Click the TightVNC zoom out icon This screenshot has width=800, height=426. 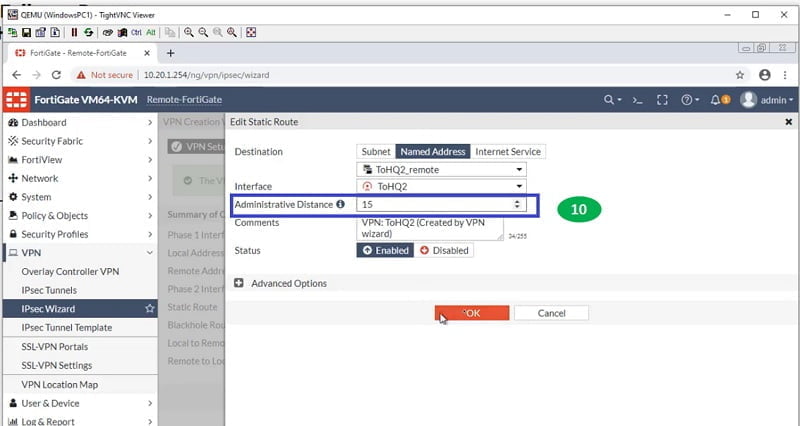(x=203, y=32)
